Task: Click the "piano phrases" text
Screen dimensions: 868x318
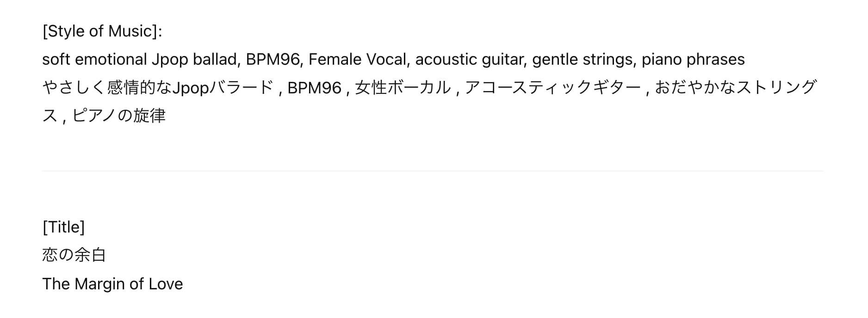Action: click(693, 60)
